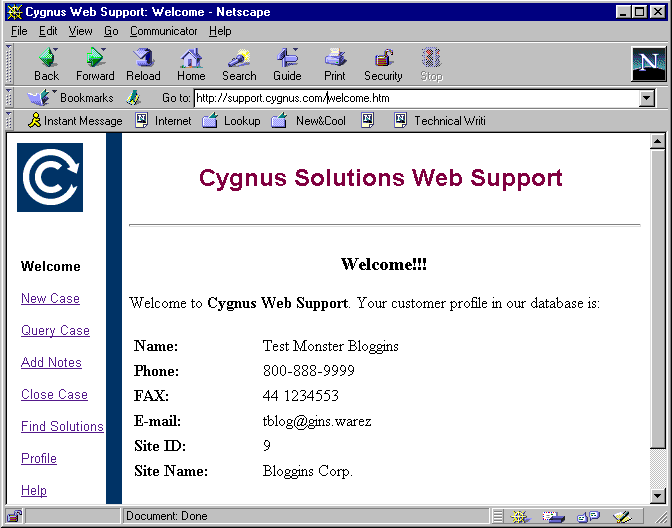Open the Communicator menu

click(x=164, y=31)
